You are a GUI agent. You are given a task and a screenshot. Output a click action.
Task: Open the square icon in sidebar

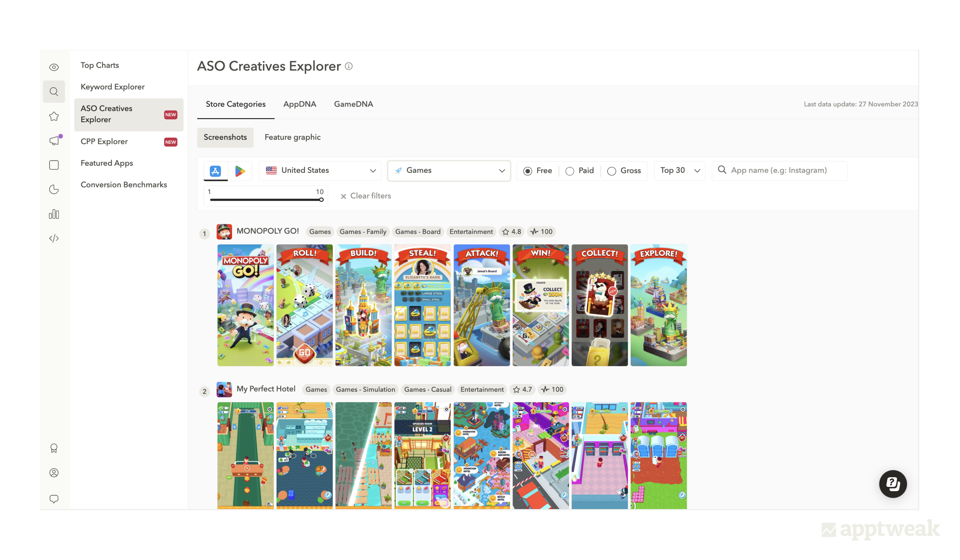[x=54, y=165]
